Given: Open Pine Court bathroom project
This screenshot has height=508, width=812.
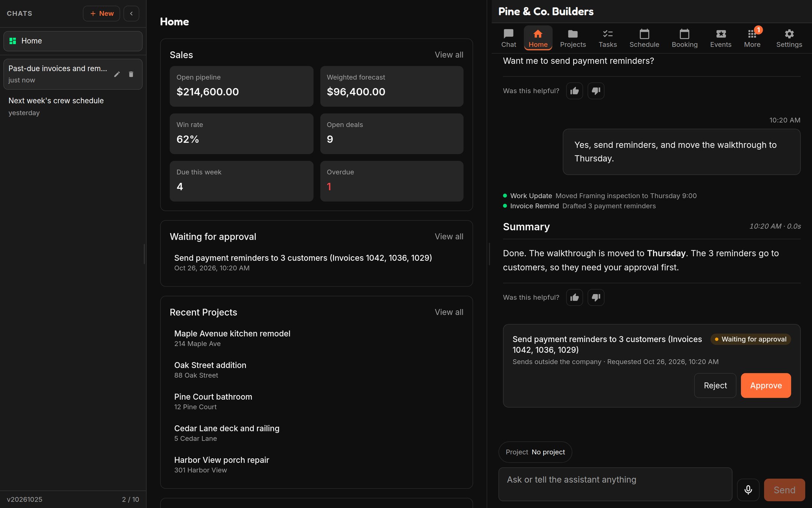Looking at the screenshot, I should 317,401.
